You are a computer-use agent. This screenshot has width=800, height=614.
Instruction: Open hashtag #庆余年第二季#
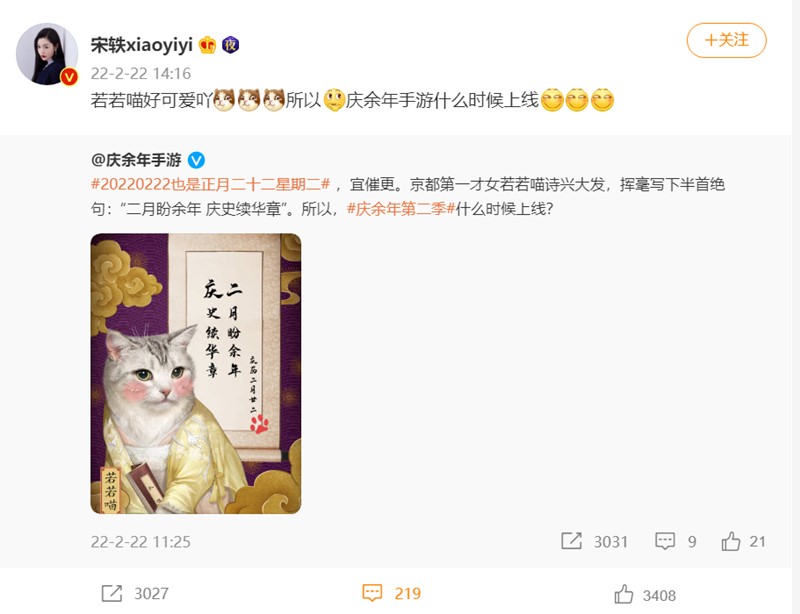tap(401, 209)
